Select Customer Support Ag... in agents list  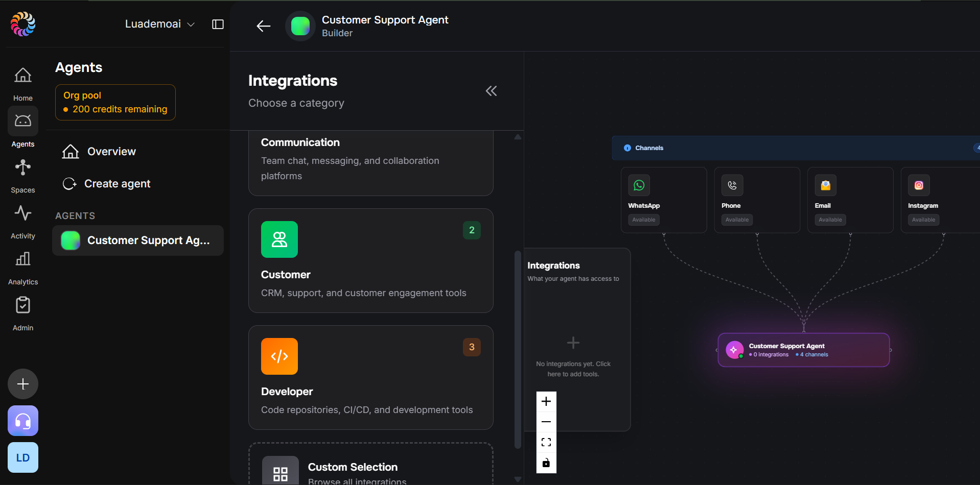tap(138, 240)
